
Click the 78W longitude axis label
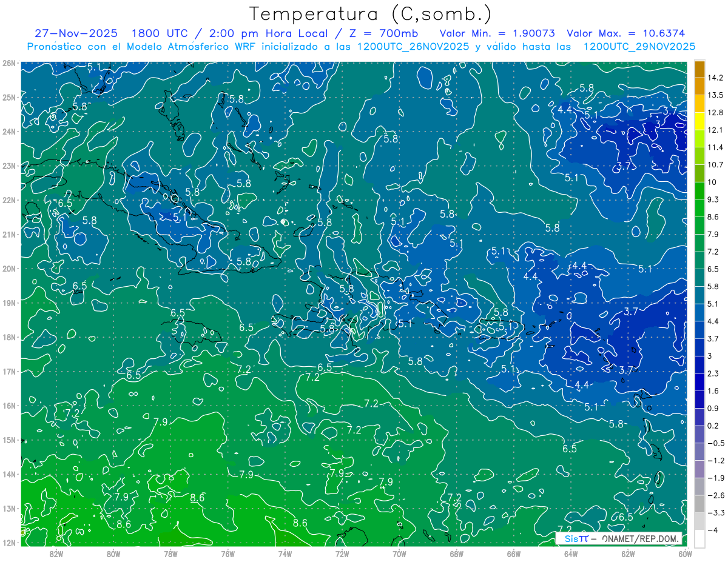(x=170, y=554)
